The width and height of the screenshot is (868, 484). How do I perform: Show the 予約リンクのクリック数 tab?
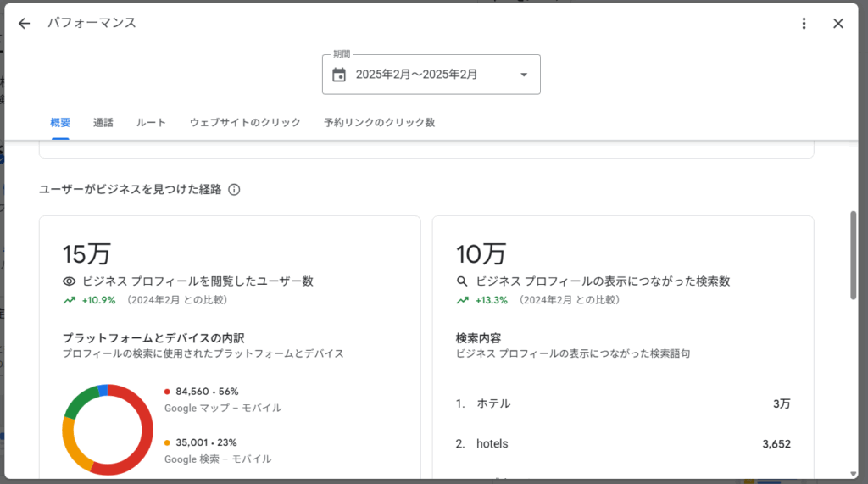click(379, 123)
